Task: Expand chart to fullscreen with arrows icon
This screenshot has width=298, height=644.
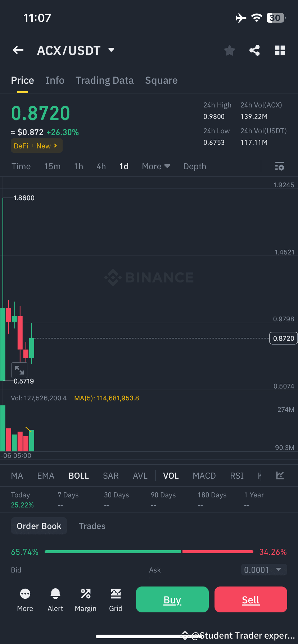Action: coord(19,370)
